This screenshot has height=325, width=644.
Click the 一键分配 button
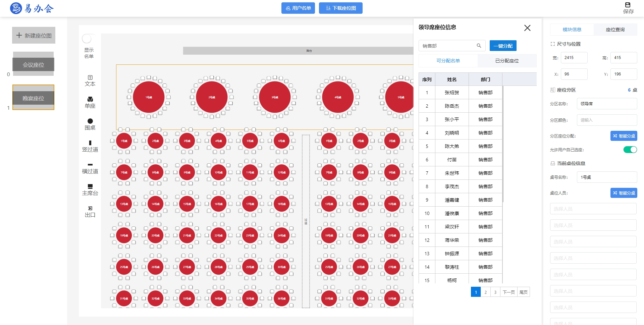[x=503, y=46]
